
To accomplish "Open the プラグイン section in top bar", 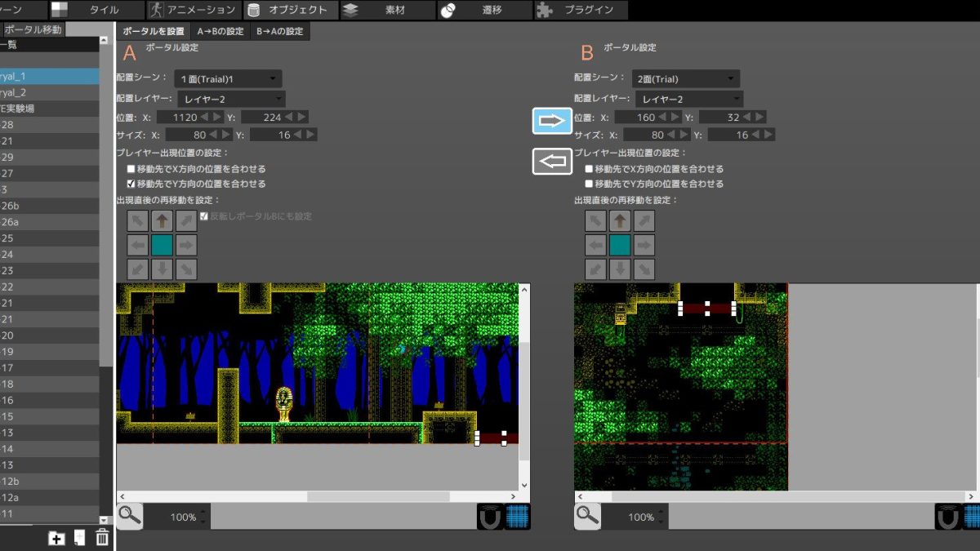I will tap(581, 10).
